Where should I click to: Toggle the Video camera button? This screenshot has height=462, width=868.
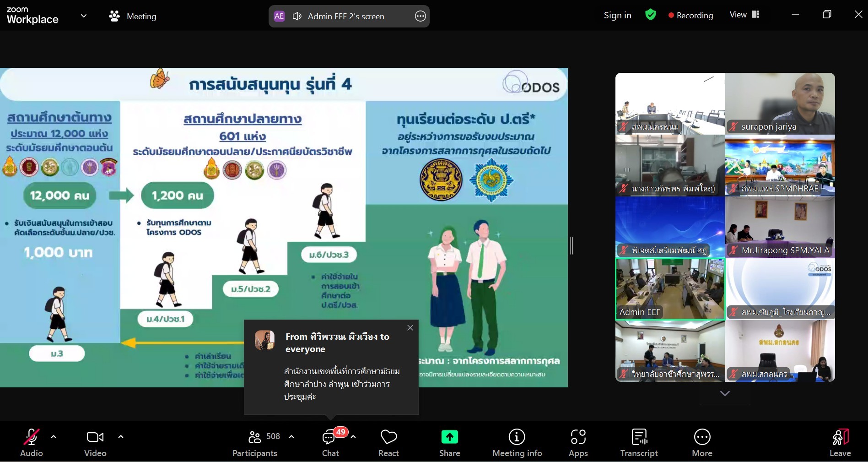[95, 442]
